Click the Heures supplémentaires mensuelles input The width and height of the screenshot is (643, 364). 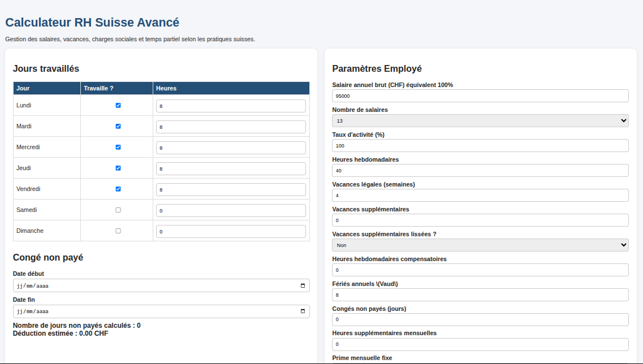point(480,344)
